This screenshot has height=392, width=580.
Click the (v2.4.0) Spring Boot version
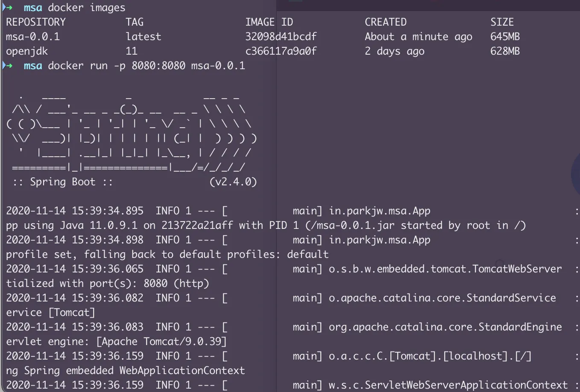233,182
